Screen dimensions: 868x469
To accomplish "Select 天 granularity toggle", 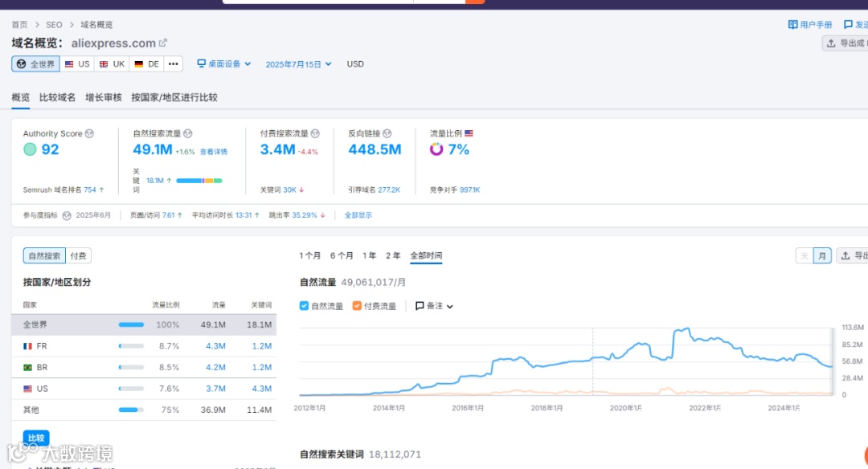I will click(805, 255).
